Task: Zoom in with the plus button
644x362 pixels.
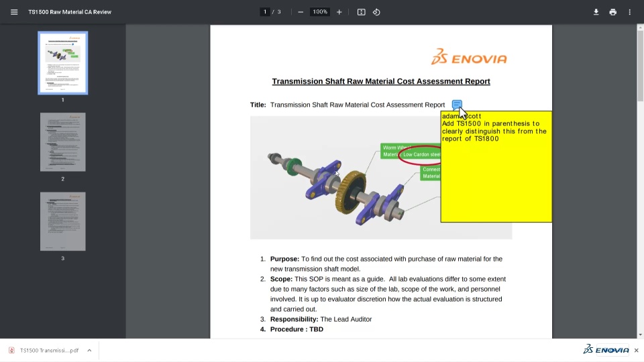Action: 339,12
